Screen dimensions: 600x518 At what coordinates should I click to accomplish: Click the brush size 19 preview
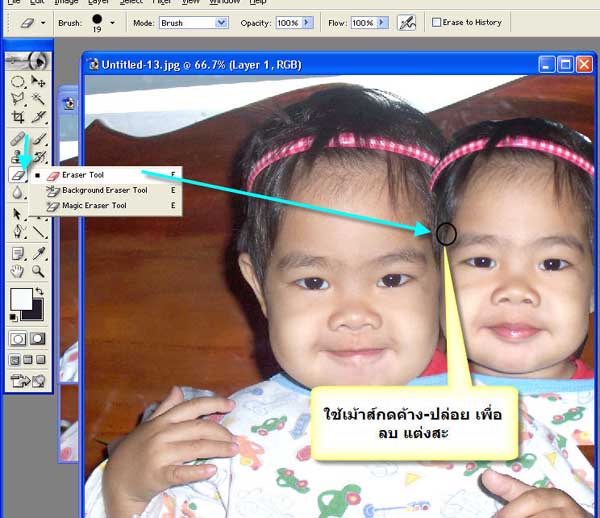click(x=97, y=23)
